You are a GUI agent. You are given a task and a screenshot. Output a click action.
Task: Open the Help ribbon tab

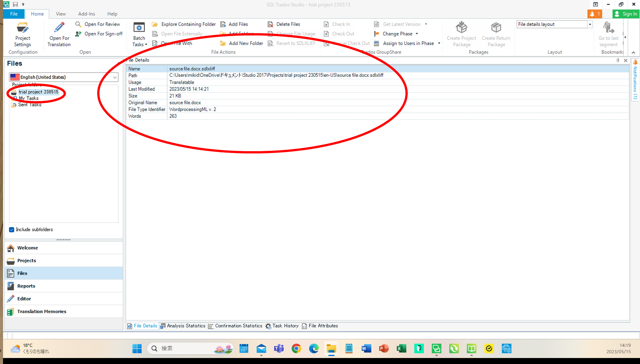pyautogui.click(x=112, y=14)
